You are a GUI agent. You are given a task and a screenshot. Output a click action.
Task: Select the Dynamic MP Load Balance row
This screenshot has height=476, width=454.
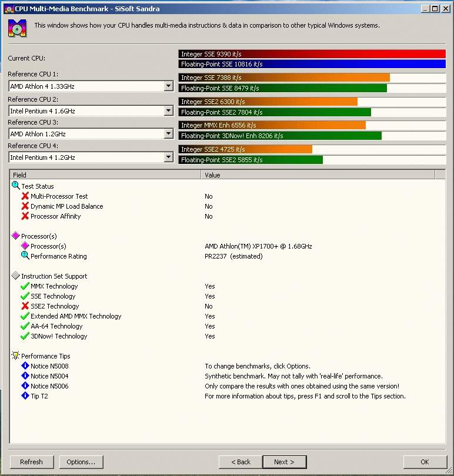point(67,206)
